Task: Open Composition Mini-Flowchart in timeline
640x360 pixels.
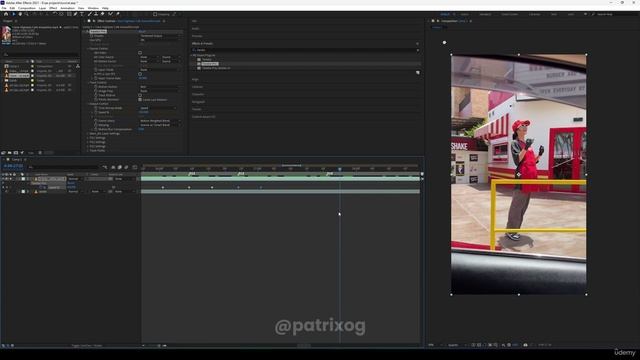Action: [105, 167]
